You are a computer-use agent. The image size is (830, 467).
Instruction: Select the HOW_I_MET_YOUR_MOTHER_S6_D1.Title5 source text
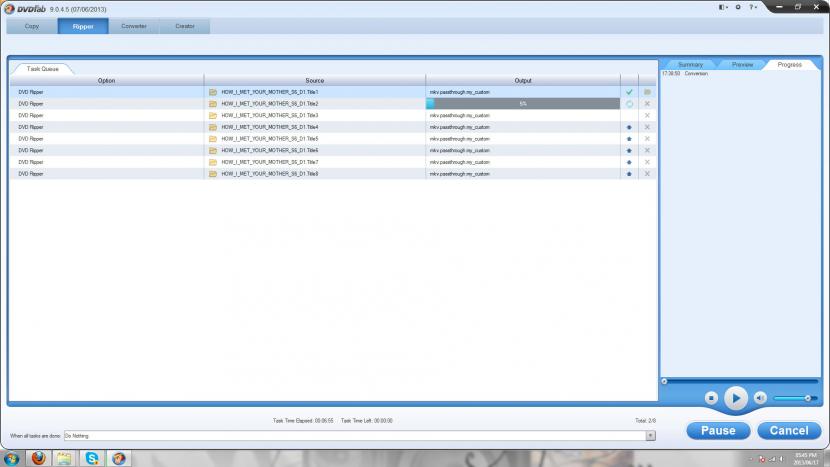click(x=269, y=139)
